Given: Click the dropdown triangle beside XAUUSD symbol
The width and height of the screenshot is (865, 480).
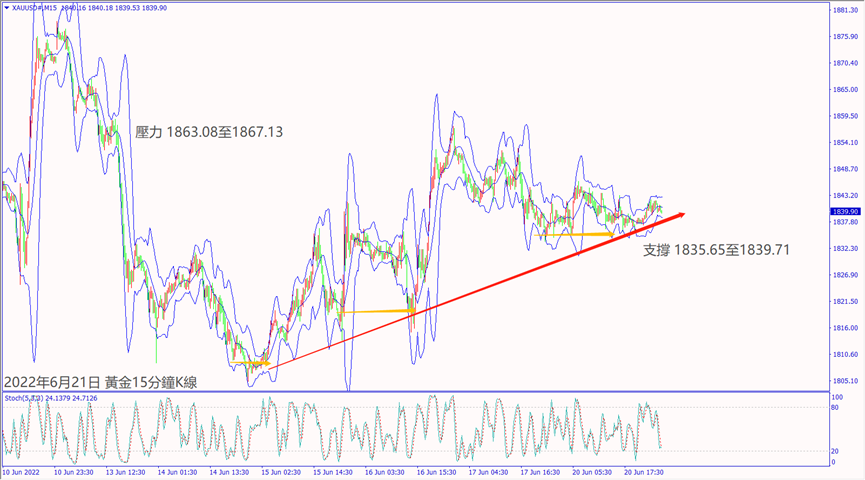Looking at the screenshot, I should click(7, 8).
